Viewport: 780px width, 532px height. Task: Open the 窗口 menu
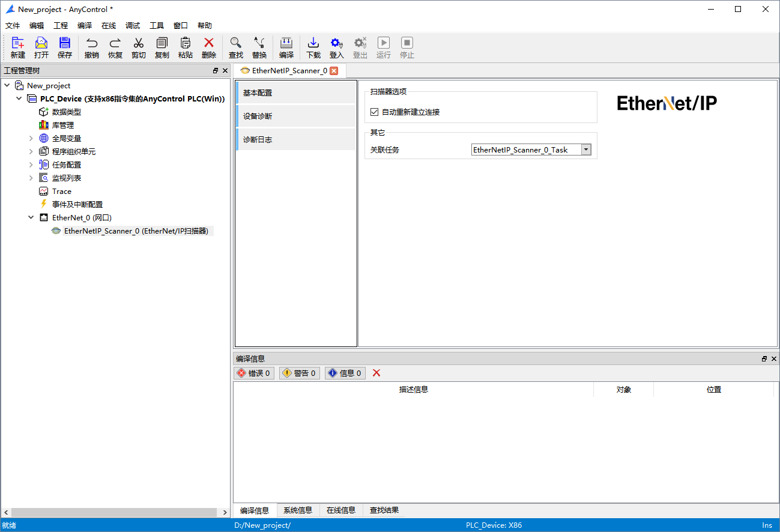(181, 26)
